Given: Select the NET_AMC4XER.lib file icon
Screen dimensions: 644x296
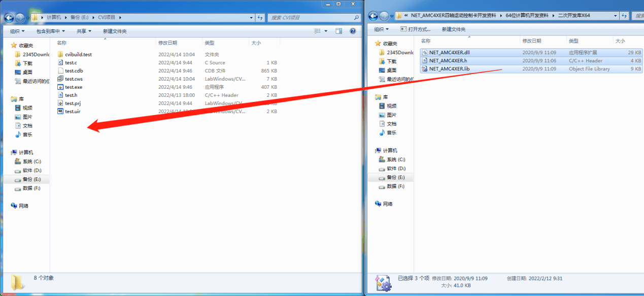Looking at the screenshot, I should coord(425,68).
